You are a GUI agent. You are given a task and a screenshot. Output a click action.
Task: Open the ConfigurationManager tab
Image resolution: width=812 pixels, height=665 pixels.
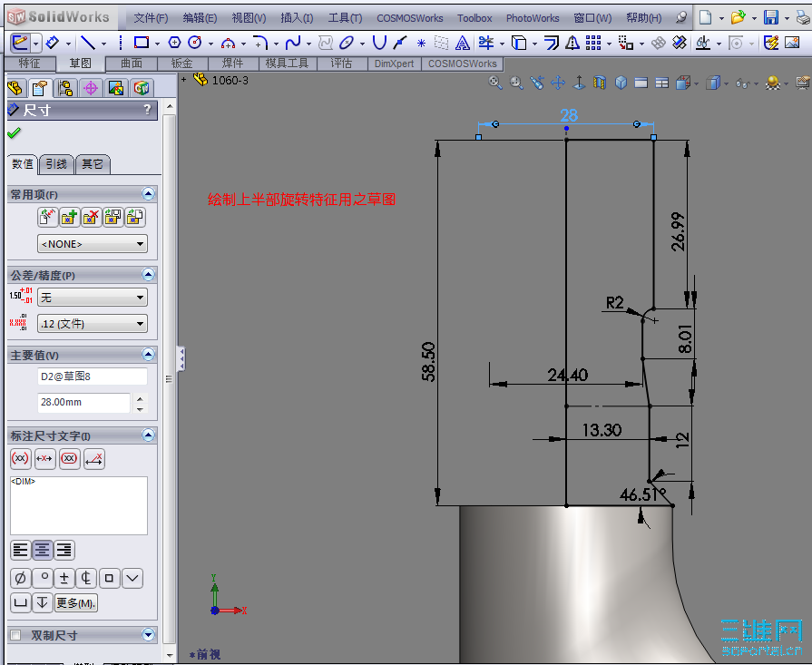(65, 88)
